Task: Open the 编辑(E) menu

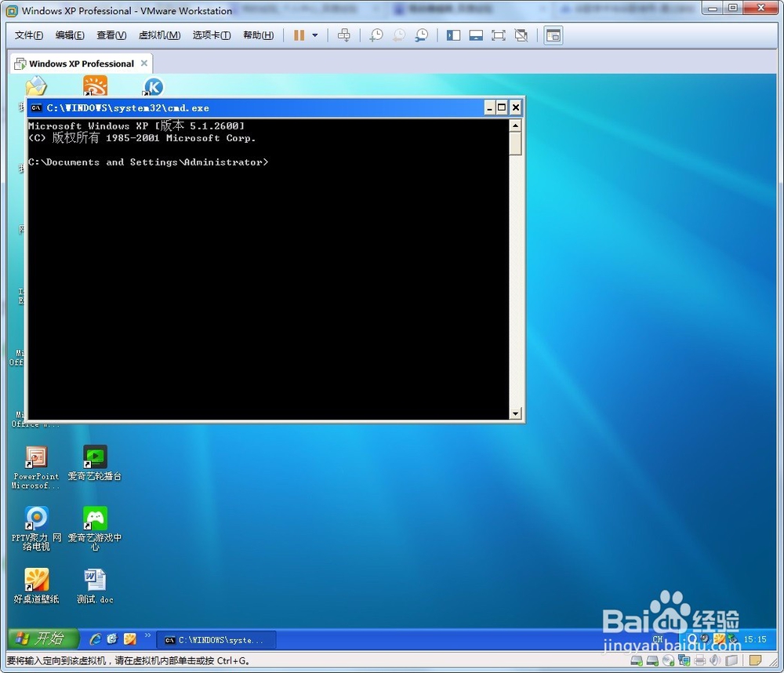Action: click(x=70, y=35)
